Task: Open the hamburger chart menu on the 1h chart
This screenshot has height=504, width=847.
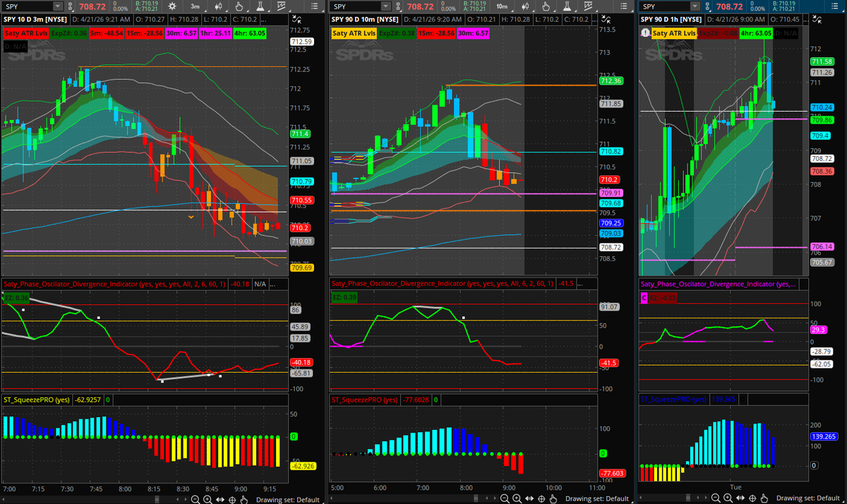Action: click(x=835, y=6)
